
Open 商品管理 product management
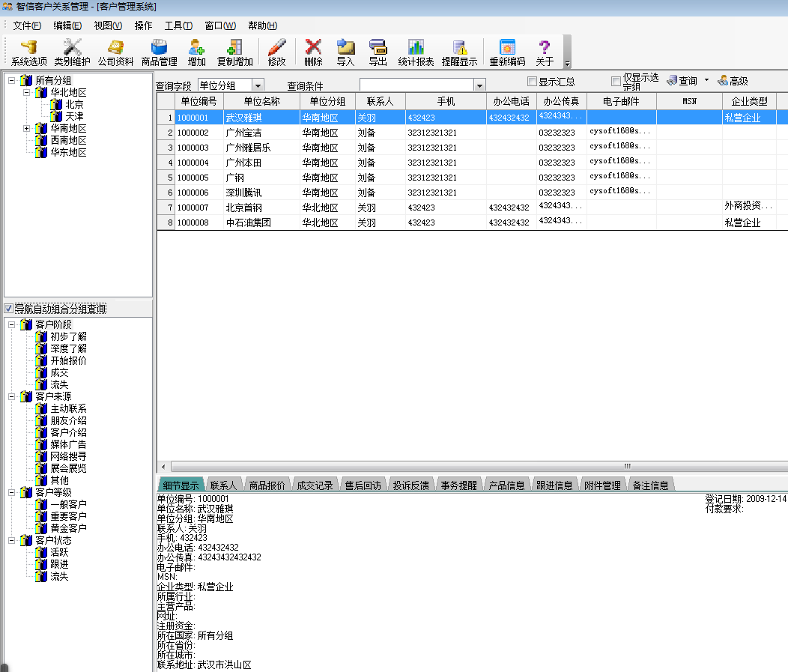click(x=159, y=52)
